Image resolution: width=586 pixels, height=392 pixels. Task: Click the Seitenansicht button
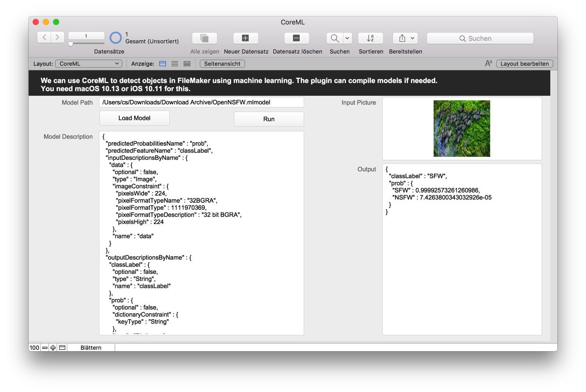[x=222, y=64]
